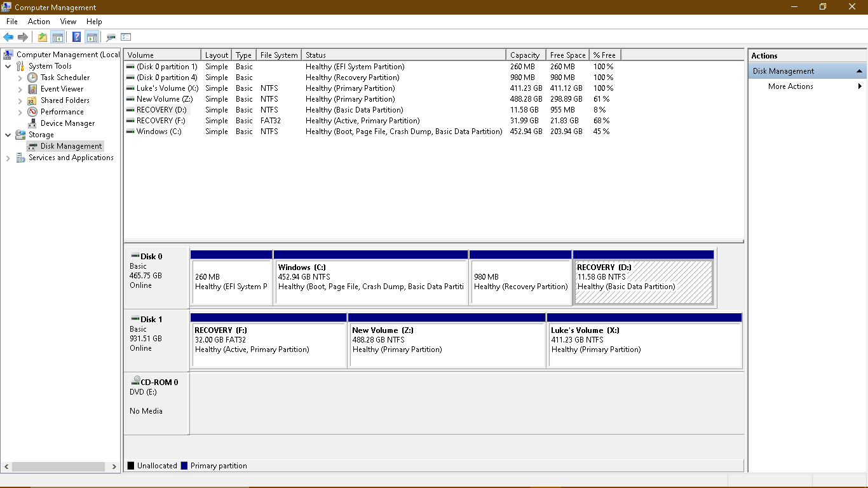Select the Device Manager label
The height and width of the screenshot is (488, 868).
pos(67,123)
